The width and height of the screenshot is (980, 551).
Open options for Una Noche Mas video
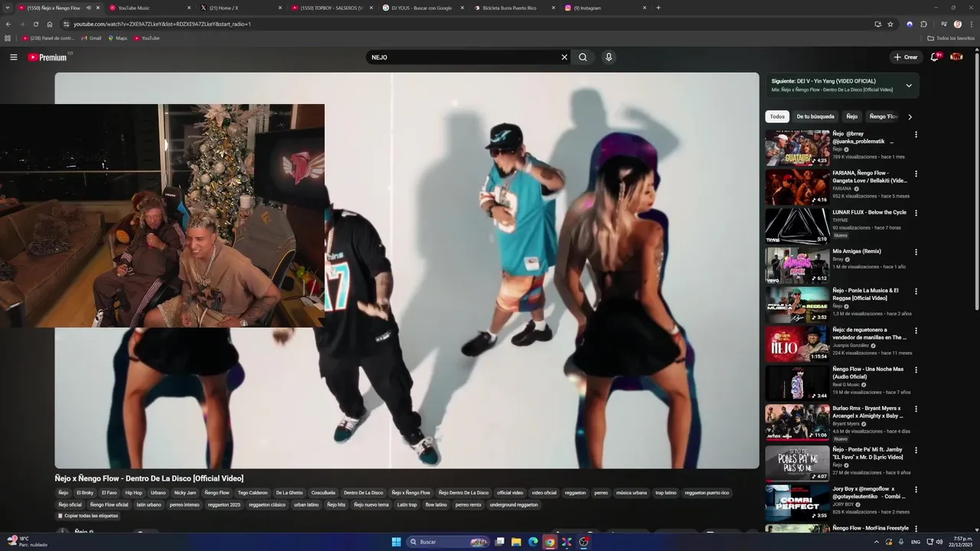point(916,370)
